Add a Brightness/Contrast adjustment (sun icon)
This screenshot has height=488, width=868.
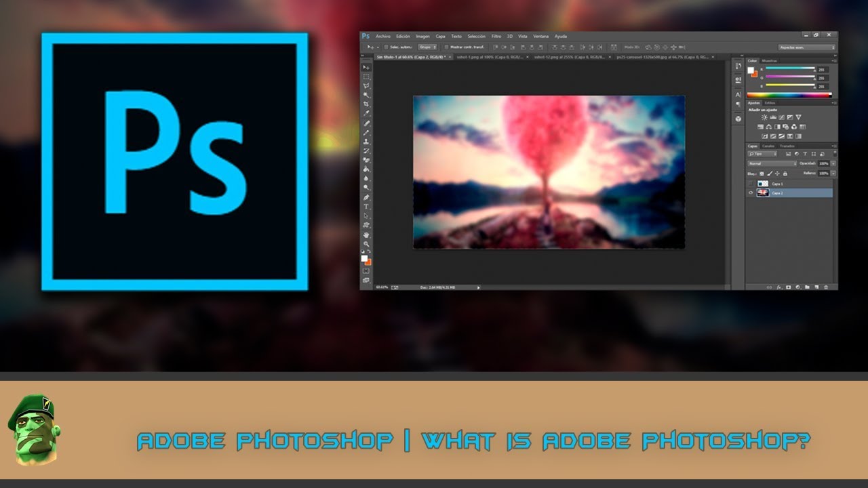click(x=764, y=117)
